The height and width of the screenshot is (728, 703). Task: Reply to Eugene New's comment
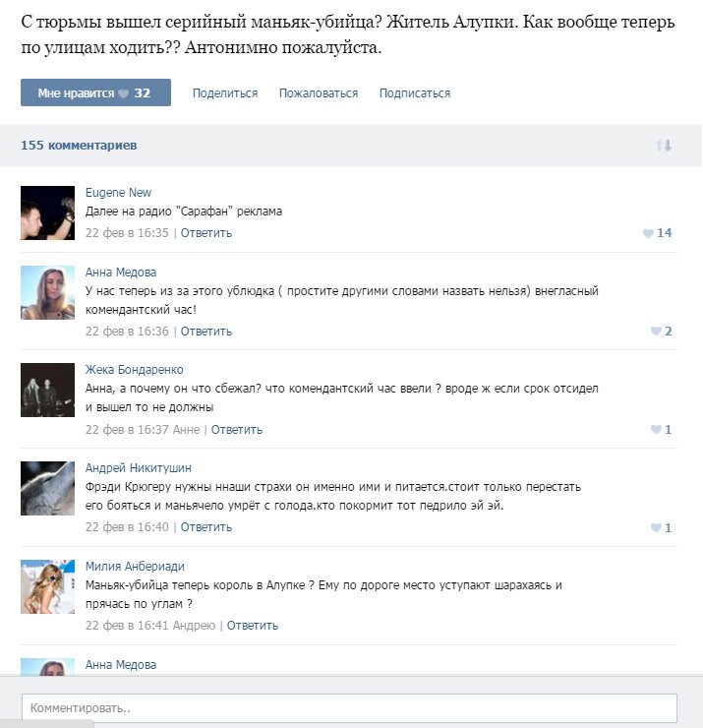[206, 233]
